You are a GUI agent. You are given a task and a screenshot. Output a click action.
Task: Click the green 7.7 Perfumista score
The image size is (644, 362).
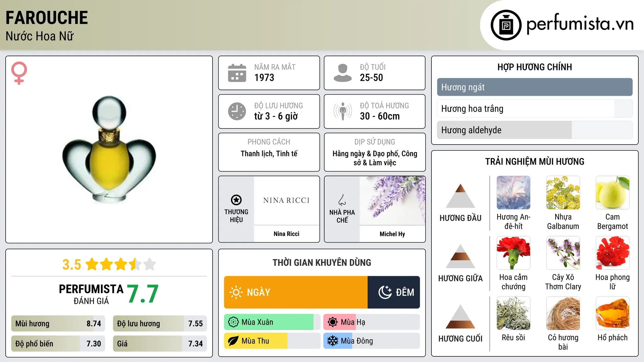click(x=143, y=294)
